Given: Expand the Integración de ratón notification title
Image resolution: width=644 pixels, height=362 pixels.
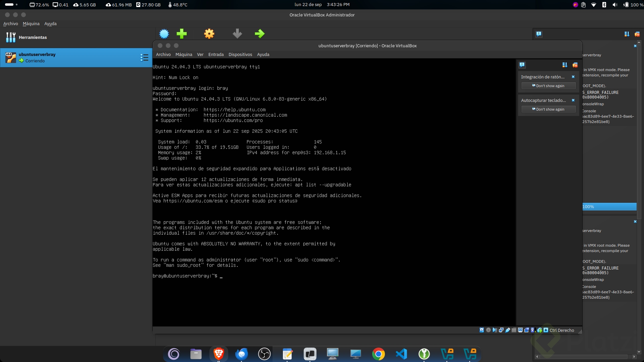Looking at the screenshot, I should click(543, 77).
